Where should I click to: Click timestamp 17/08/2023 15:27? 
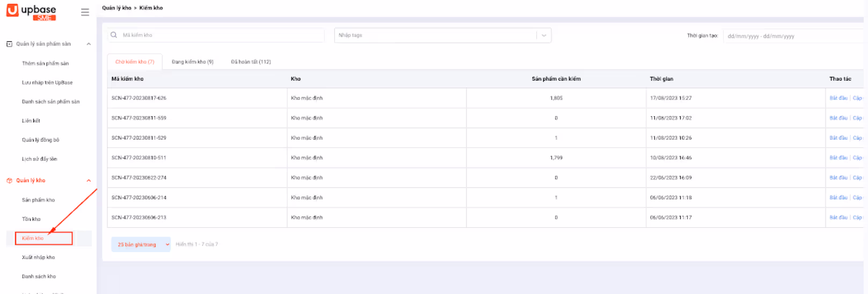pyautogui.click(x=671, y=98)
